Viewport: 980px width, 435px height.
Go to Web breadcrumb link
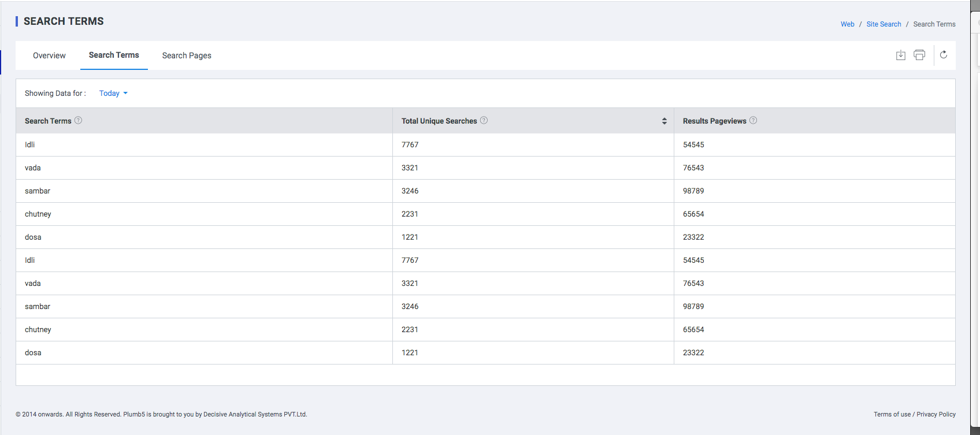848,24
